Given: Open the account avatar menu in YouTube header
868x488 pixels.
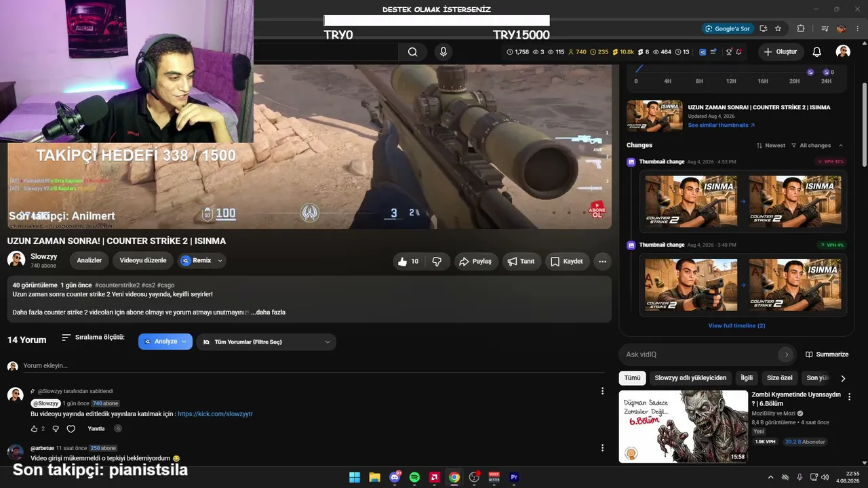Looking at the screenshot, I should pyautogui.click(x=843, y=52).
